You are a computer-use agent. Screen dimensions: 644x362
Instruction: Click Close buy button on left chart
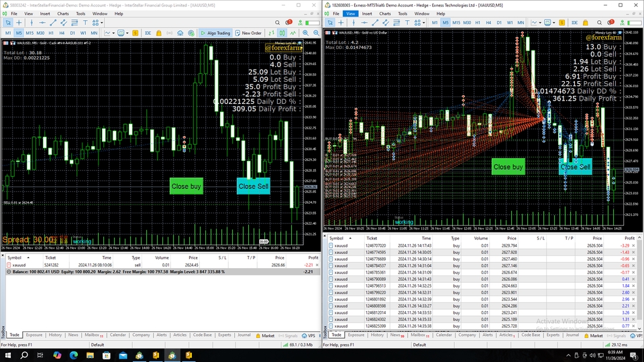click(186, 186)
